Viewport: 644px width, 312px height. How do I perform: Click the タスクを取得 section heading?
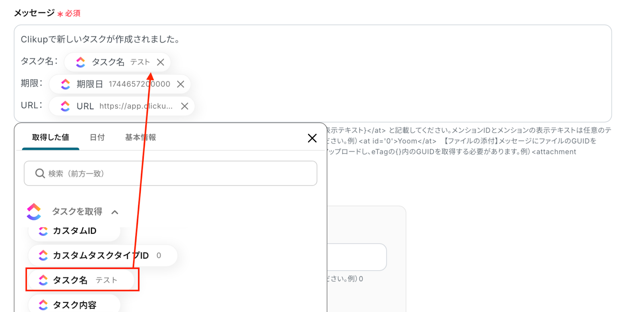click(77, 212)
